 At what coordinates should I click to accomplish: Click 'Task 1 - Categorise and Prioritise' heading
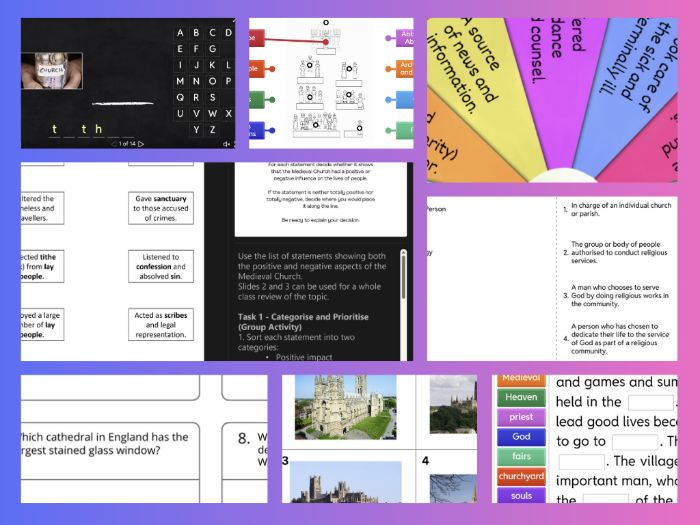tap(303, 321)
